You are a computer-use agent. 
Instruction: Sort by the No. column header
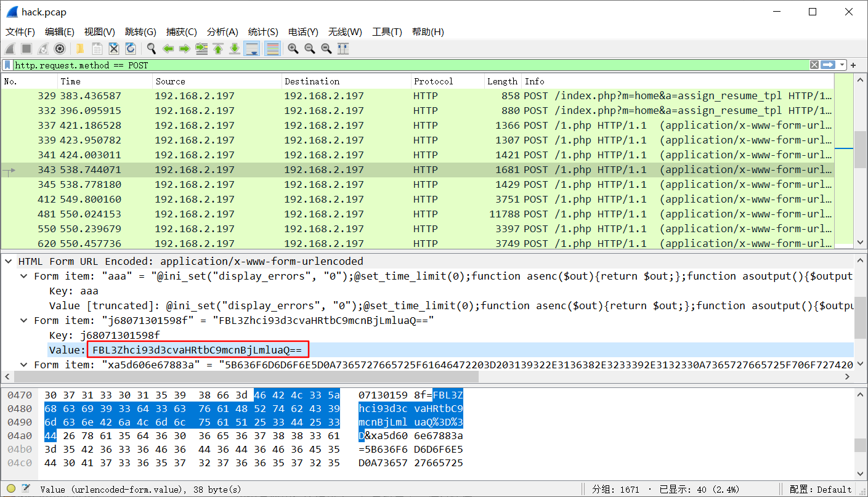click(30, 81)
